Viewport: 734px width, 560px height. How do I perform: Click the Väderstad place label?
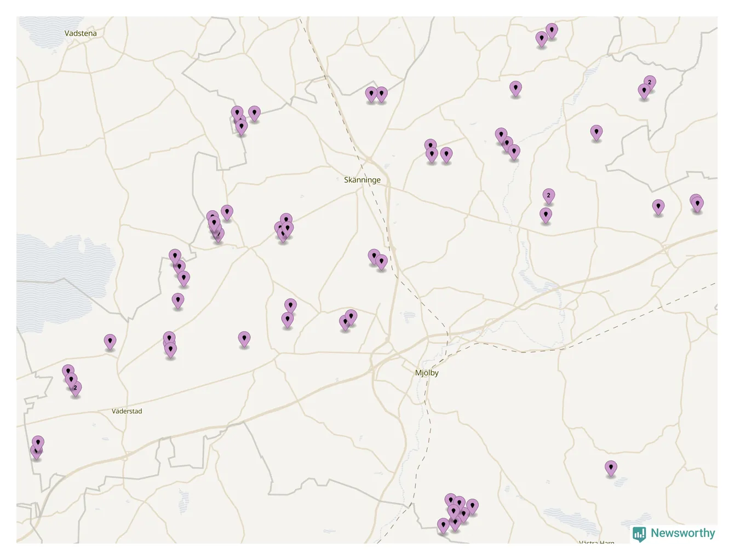click(127, 411)
